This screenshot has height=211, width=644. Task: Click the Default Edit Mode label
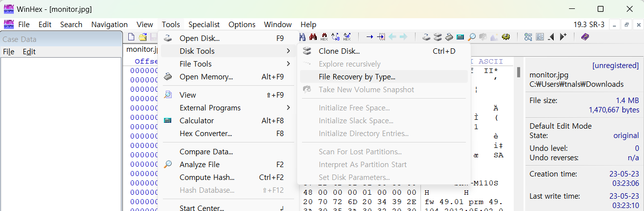point(561,126)
